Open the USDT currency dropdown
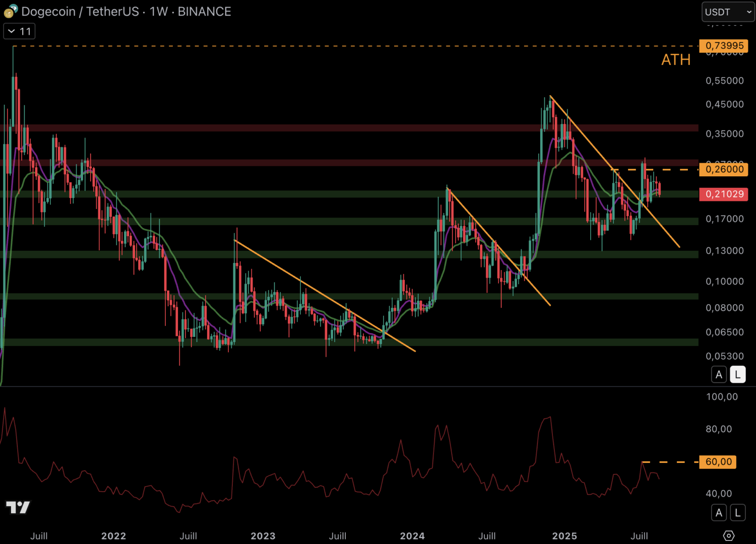The width and height of the screenshot is (756, 544). click(x=728, y=12)
